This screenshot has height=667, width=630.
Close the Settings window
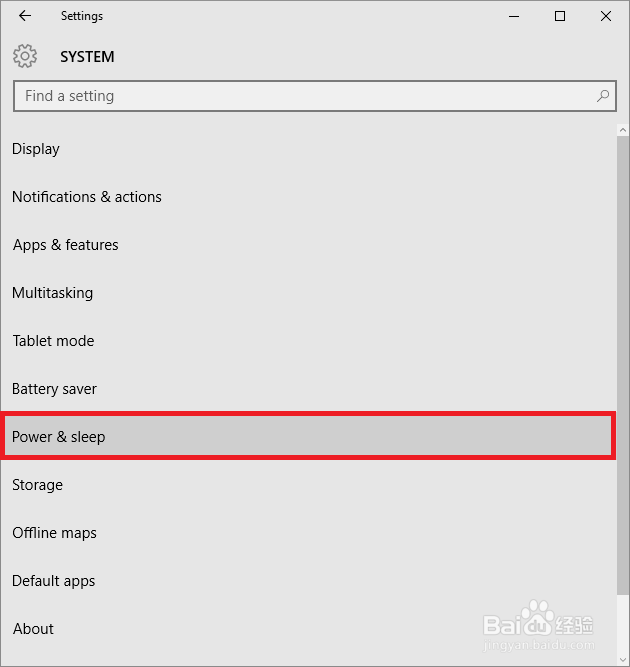(x=606, y=16)
